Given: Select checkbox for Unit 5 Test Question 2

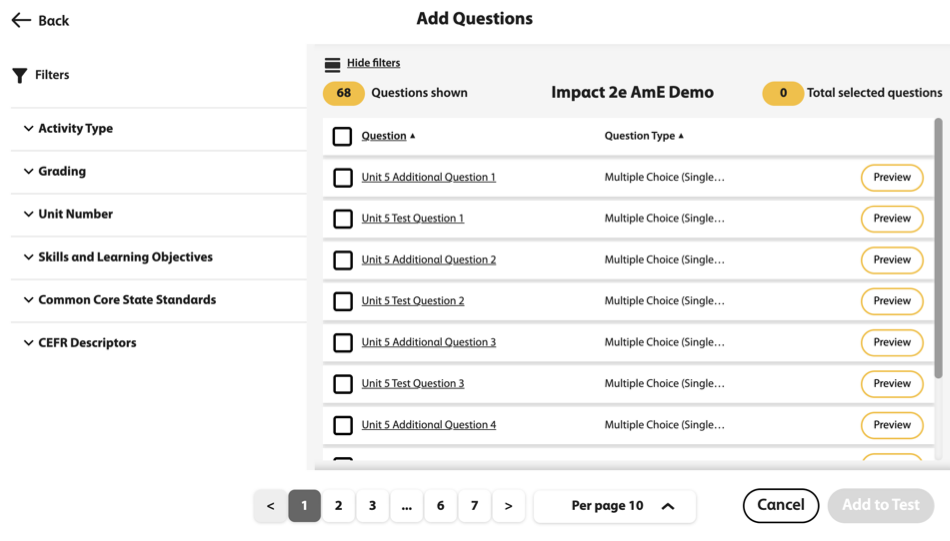Looking at the screenshot, I should [x=342, y=301].
